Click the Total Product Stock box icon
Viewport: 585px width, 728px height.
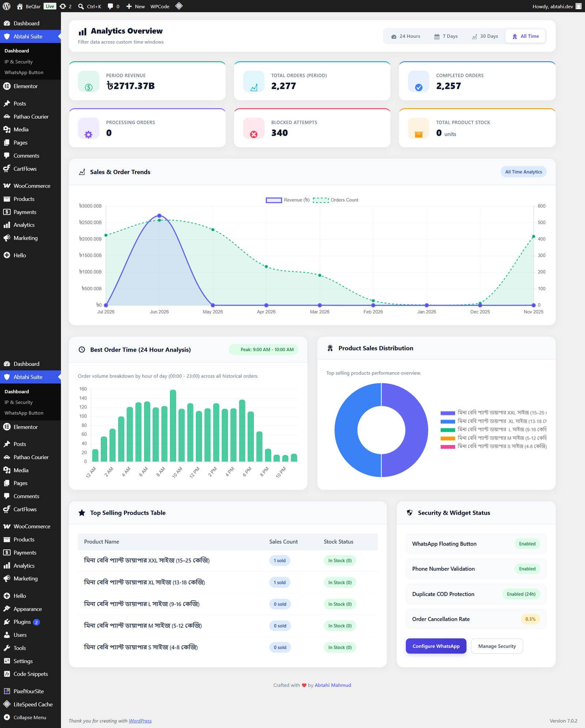tap(419, 134)
